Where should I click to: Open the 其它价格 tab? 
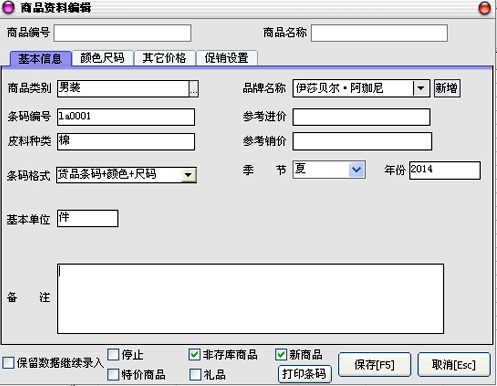tap(164, 58)
